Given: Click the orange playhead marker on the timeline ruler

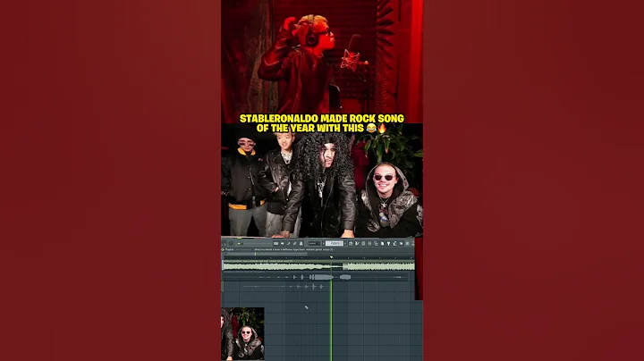Looking at the screenshot, I should 332,257.
